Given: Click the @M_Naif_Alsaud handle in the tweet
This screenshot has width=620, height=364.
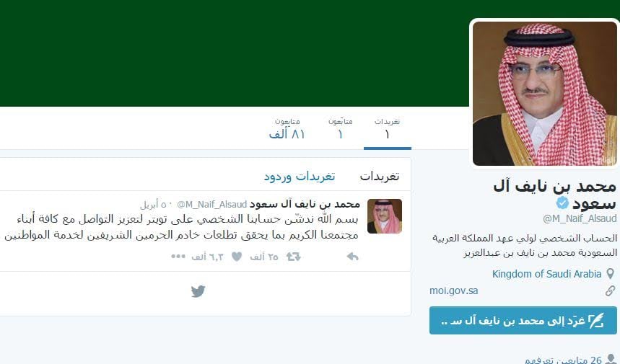Looking at the screenshot, I should tap(212, 205).
